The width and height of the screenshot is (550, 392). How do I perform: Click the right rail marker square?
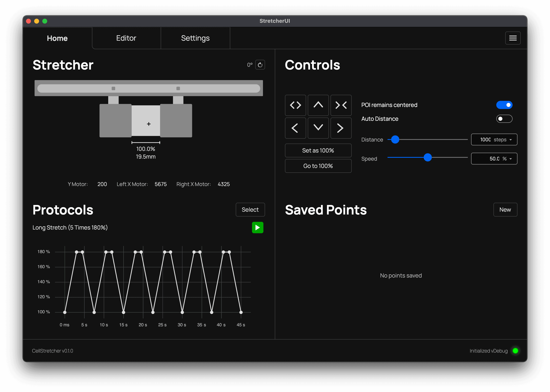(x=178, y=88)
